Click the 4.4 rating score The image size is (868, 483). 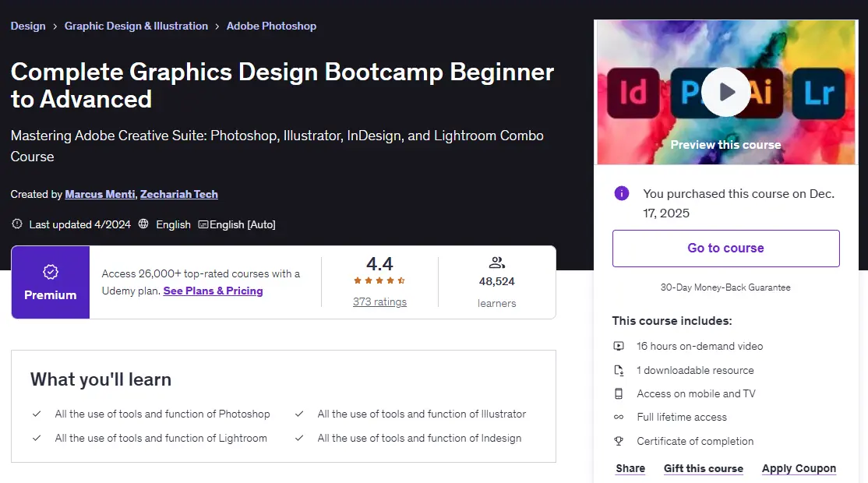(379, 263)
